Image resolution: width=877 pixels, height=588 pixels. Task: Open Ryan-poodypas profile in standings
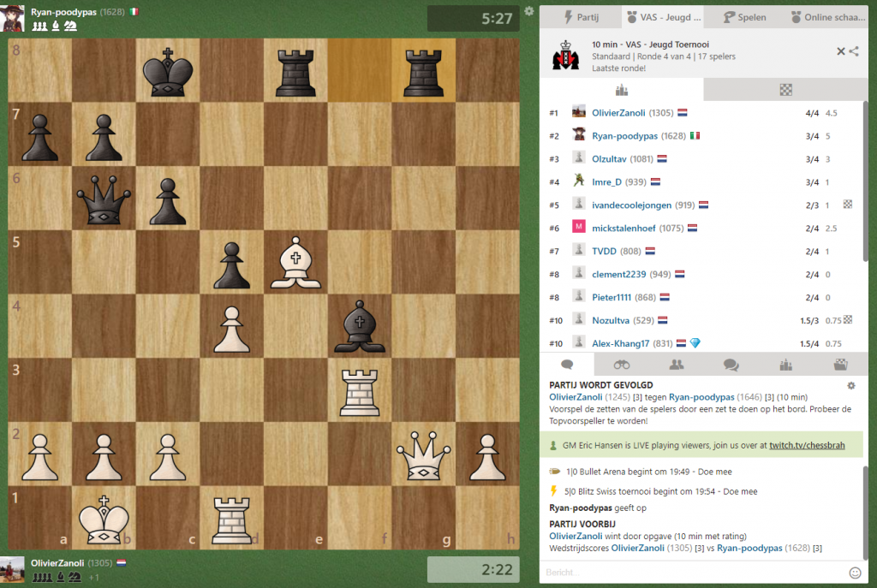(624, 136)
